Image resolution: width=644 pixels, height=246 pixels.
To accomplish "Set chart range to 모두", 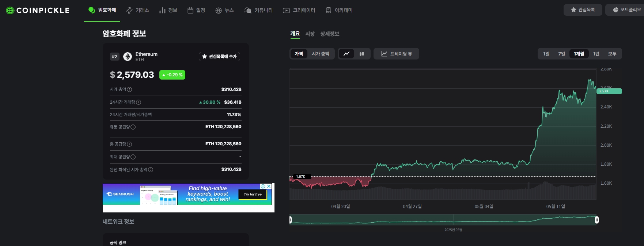I will click(612, 54).
